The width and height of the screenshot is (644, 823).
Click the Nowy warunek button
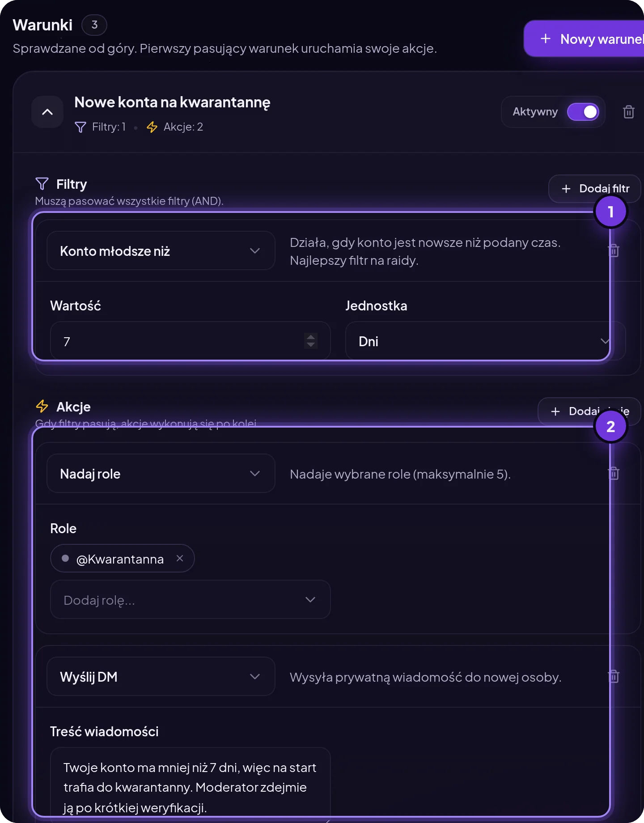584,39
